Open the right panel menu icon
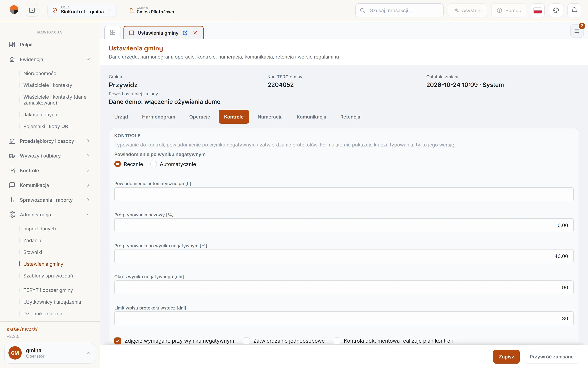Viewport: 588px width, 368px height. (577, 31)
